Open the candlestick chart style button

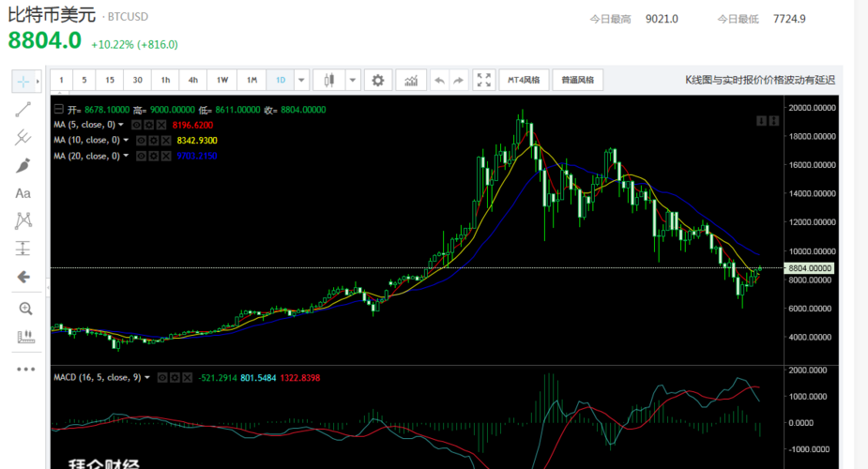tap(328, 80)
